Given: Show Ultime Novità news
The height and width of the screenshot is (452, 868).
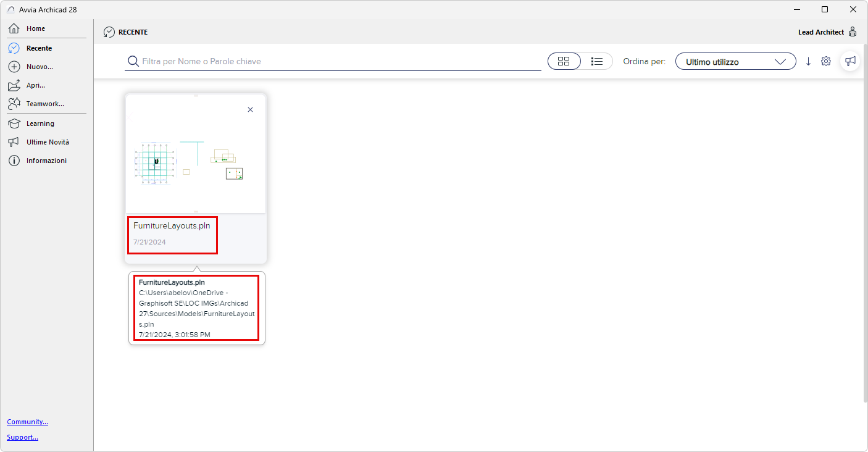Looking at the screenshot, I should 46,142.
